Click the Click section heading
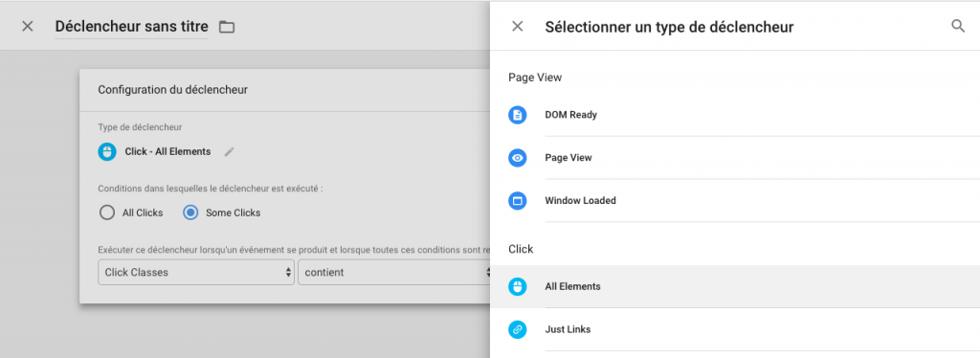 [521, 249]
